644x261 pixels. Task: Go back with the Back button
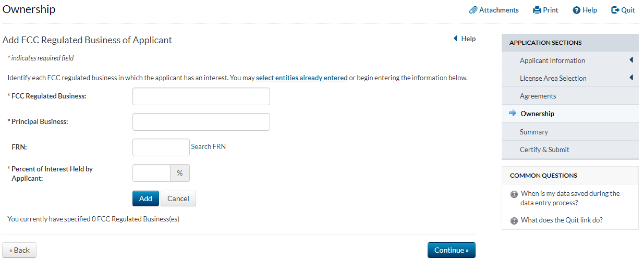tap(19, 250)
